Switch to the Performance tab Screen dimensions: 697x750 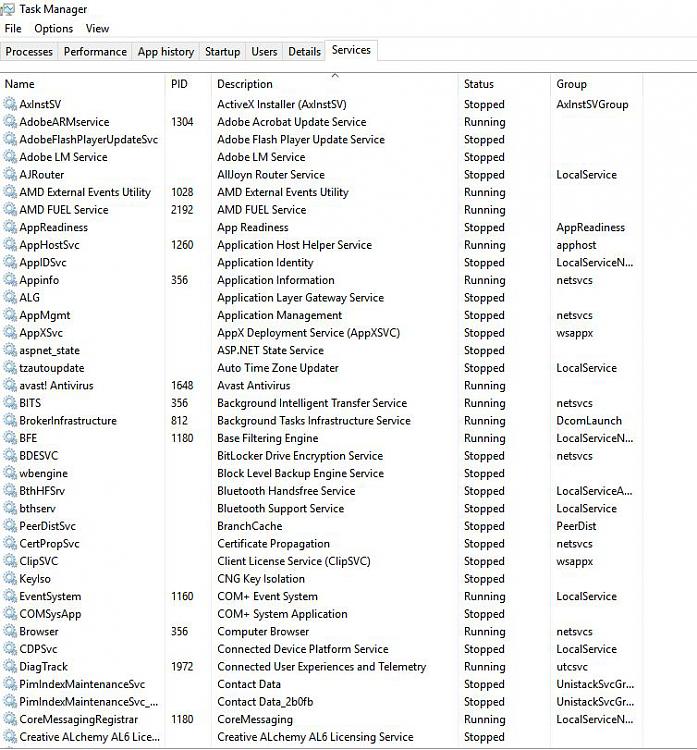[95, 51]
